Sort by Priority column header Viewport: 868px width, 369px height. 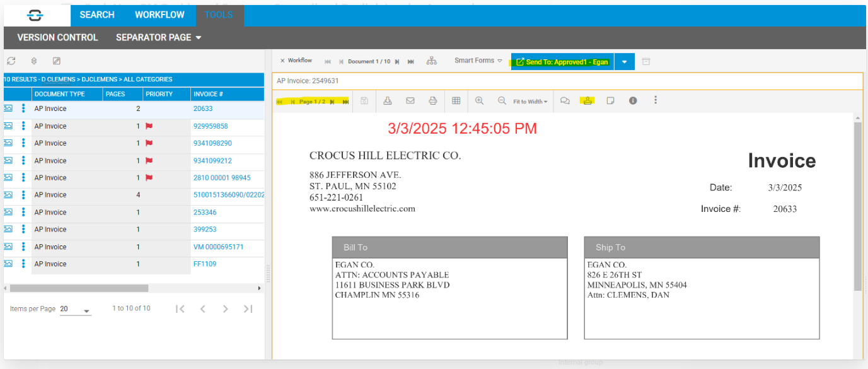(x=166, y=94)
